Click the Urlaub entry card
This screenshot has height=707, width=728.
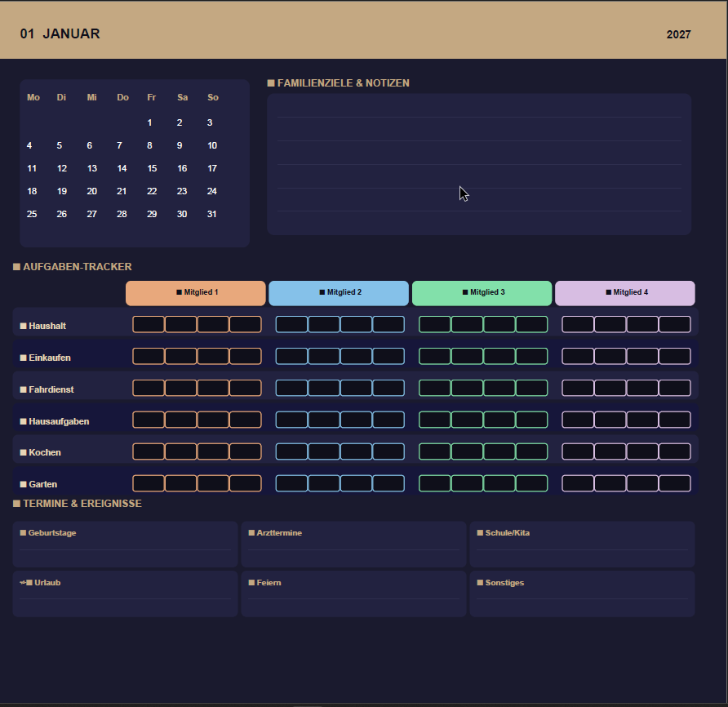click(125, 594)
